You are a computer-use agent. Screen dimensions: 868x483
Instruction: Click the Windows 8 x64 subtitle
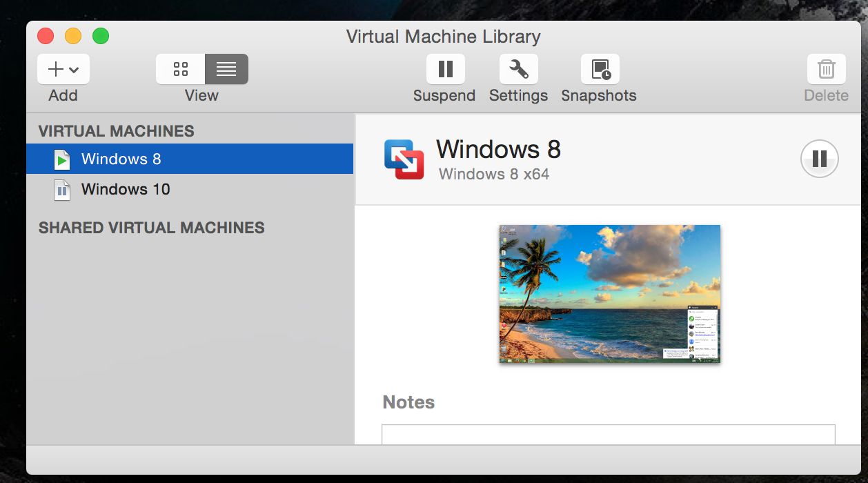(x=494, y=174)
